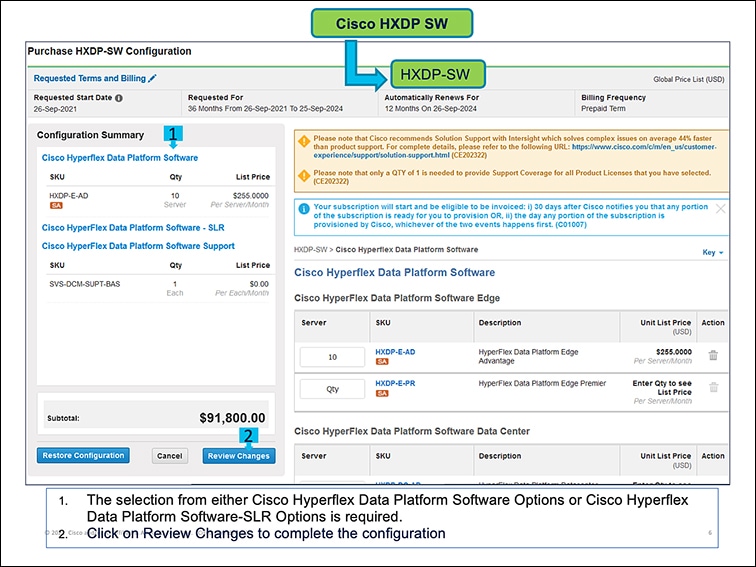Screen dimensions: 756x567
Task: Click the Qty field for HXDP-E-PR
Action: [x=332, y=389]
